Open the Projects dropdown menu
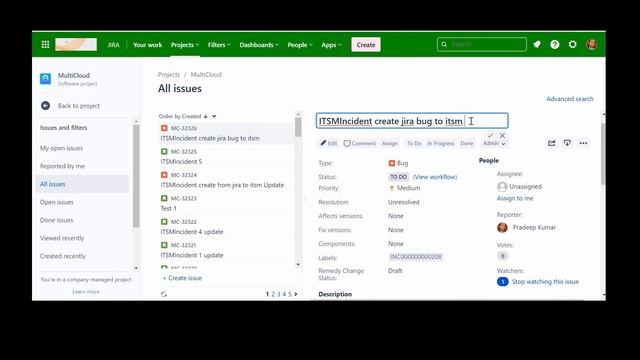The image size is (640, 360). tap(185, 45)
